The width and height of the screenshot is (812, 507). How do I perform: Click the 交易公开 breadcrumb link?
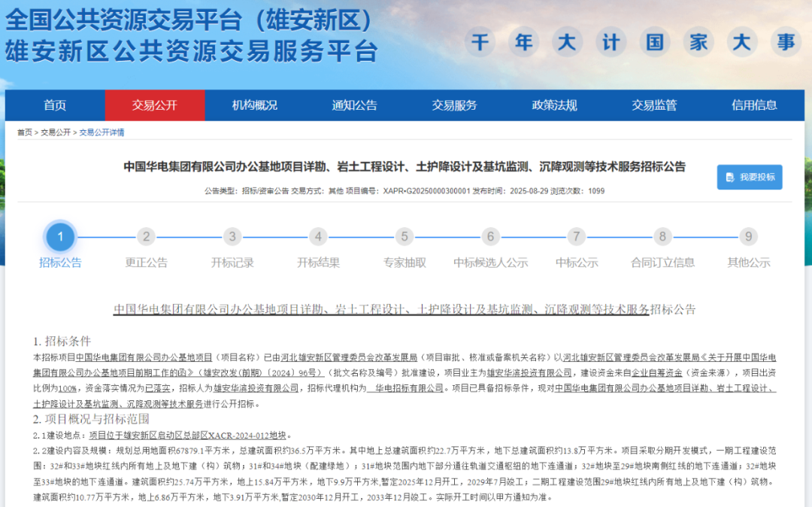click(x=56, y=132)
